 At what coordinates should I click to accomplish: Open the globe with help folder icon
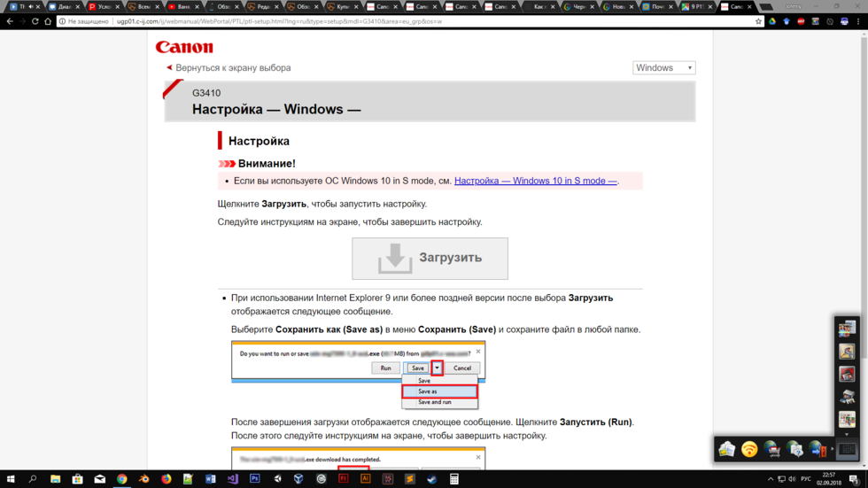point(794,450)
